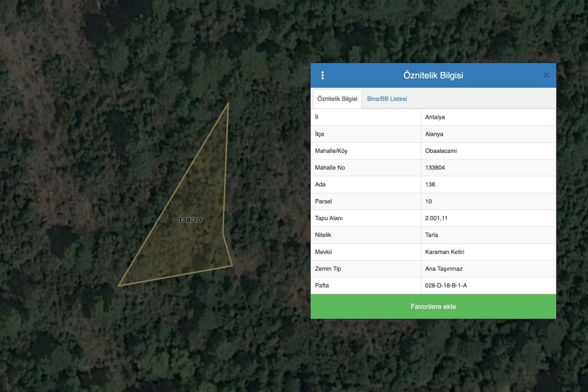
Task: Click the Zemin Tip field label
Action: tap(328, 269)
